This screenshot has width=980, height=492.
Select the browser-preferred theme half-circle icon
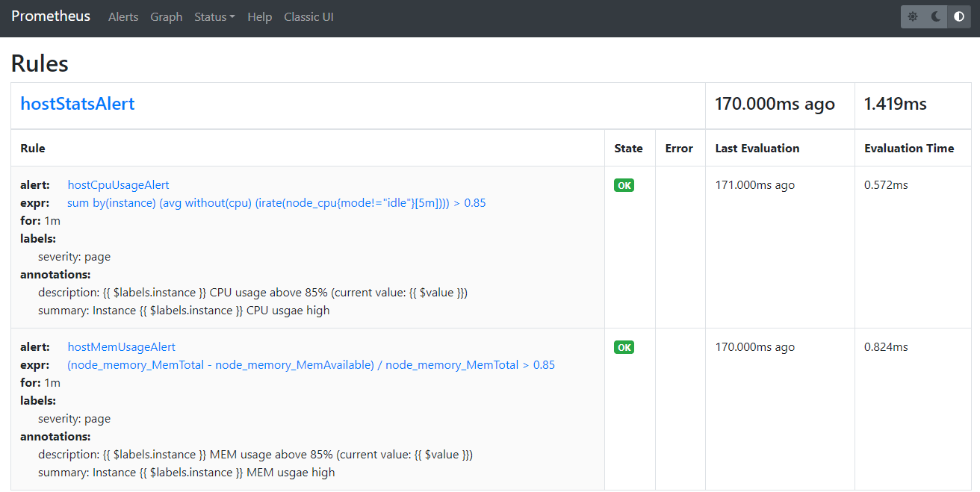coord(959,16)
